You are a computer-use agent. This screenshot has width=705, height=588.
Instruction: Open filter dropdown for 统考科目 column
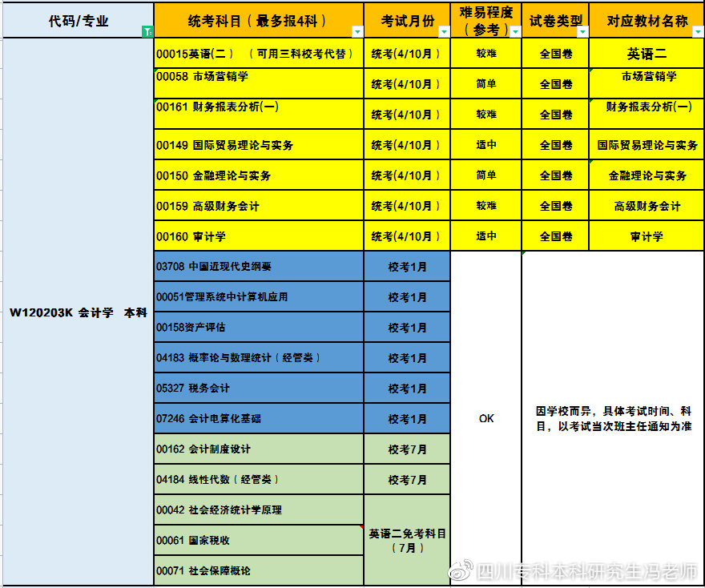(357, 31)
